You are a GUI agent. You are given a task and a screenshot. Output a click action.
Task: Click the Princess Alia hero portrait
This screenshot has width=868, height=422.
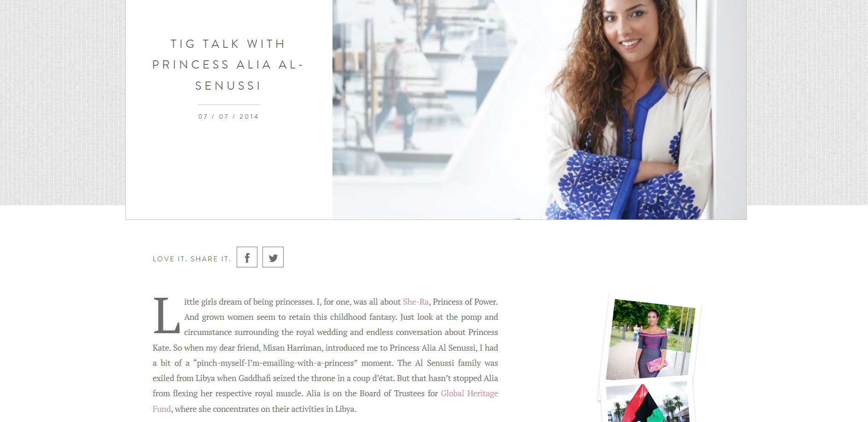539,110
